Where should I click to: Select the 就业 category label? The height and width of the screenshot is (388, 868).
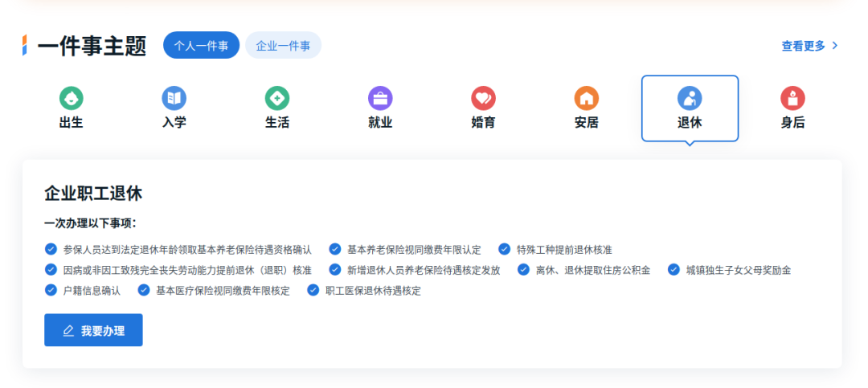[x=380, y=123]
